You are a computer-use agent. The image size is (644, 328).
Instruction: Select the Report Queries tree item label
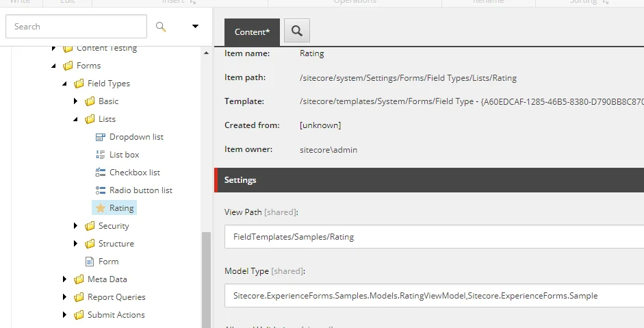pos(116,297)
